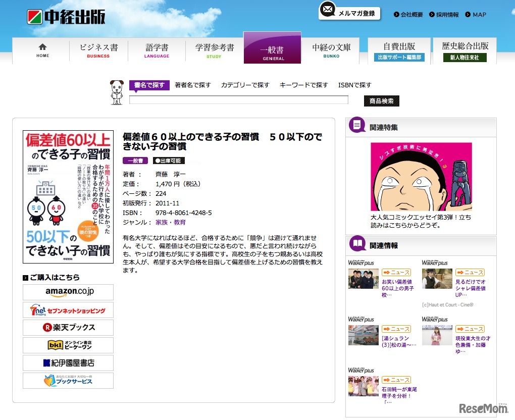Click the 見るだけでオシャレ news thumbnail
The image size is (515, 420).
coord(437,279)
